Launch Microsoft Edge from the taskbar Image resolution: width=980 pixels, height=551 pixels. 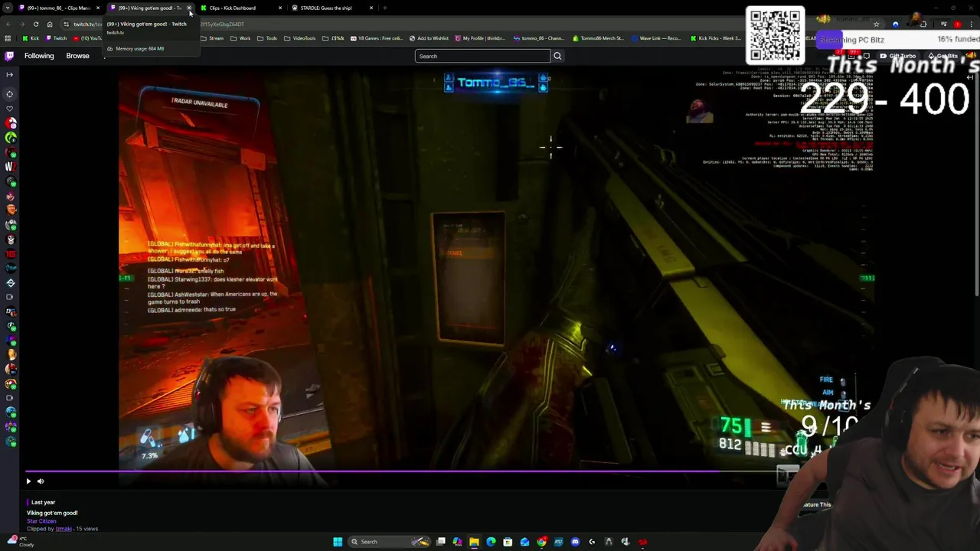tap(491, 542)
